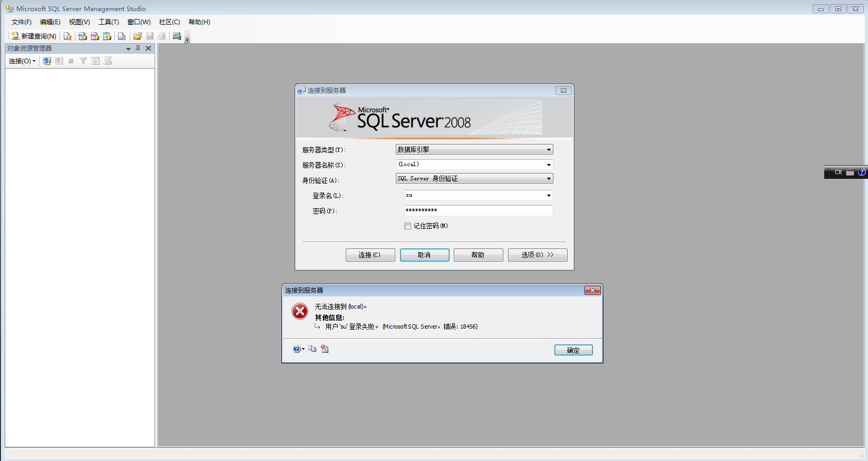Click the 新建查询(N) toolbar button
This screenshot has width=868, height=461.
pyautogui.click(x=34, y=36)
